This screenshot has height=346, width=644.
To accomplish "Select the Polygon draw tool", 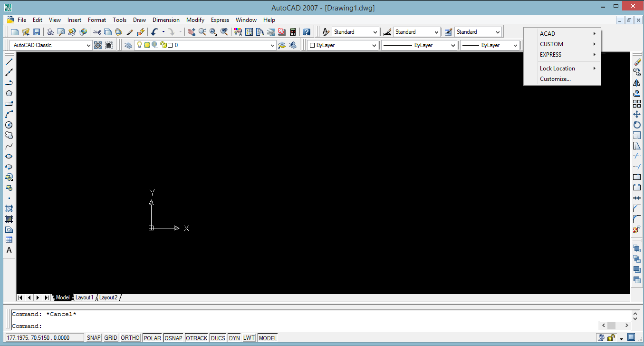I will [x=9, y=93].
